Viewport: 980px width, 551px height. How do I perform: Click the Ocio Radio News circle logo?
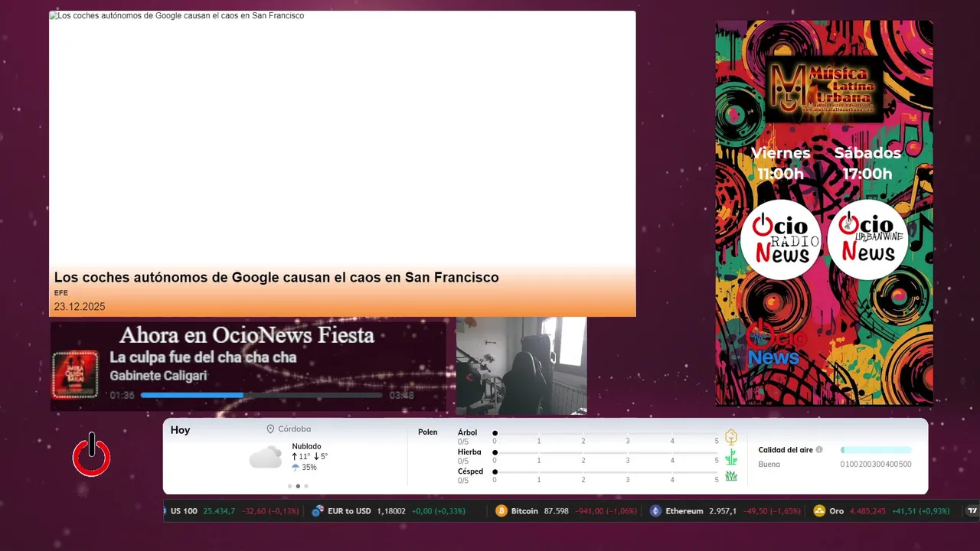click(x=780, y=240)
